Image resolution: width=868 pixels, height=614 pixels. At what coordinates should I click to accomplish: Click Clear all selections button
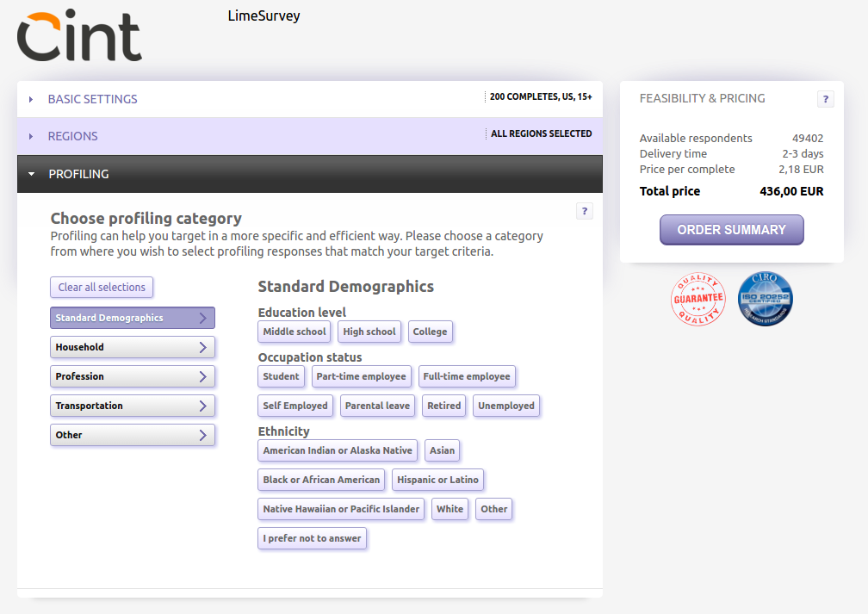pos(102,288)
